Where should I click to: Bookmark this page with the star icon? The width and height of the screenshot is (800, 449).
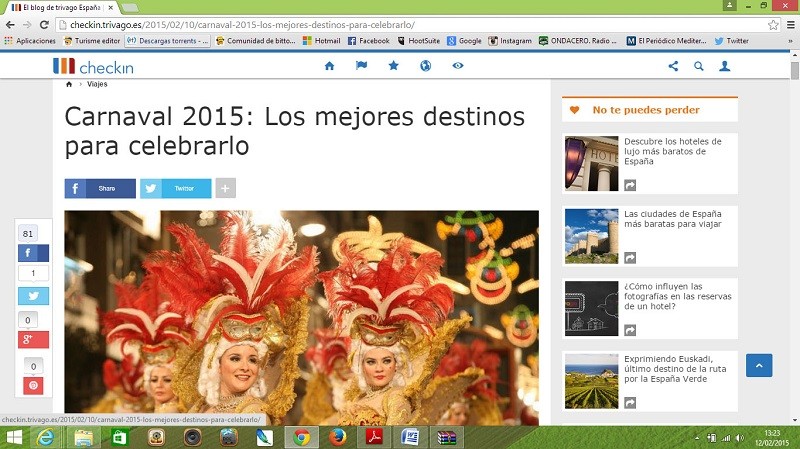[x=772, y=24]
